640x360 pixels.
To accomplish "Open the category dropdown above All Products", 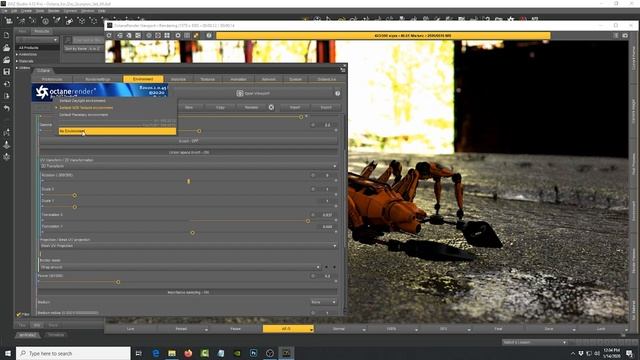I will coord(37,40).
